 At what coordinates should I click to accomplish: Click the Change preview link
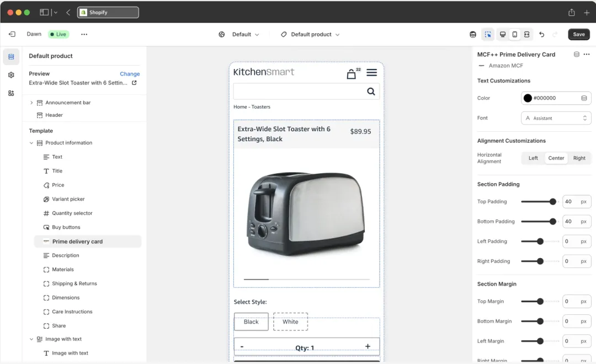pos(130,74)
